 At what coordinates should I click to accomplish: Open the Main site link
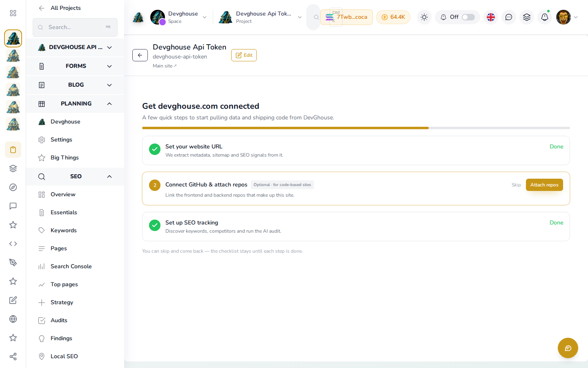click(x=165, y=66)
